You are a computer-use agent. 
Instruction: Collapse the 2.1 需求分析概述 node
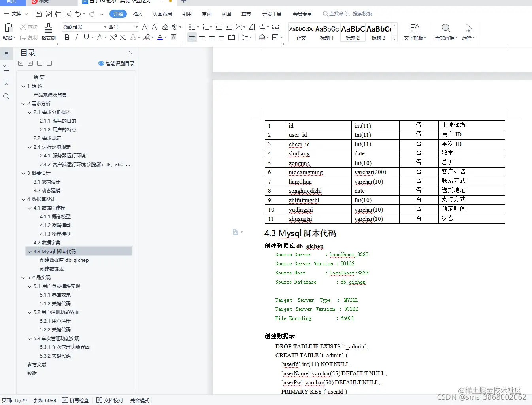coord(30,112)
